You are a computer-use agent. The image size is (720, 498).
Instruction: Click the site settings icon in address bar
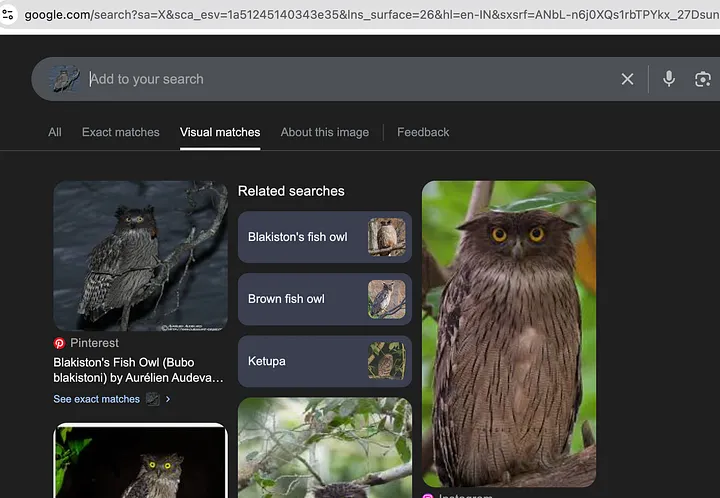pyautogui.click(x=8, y=15)
